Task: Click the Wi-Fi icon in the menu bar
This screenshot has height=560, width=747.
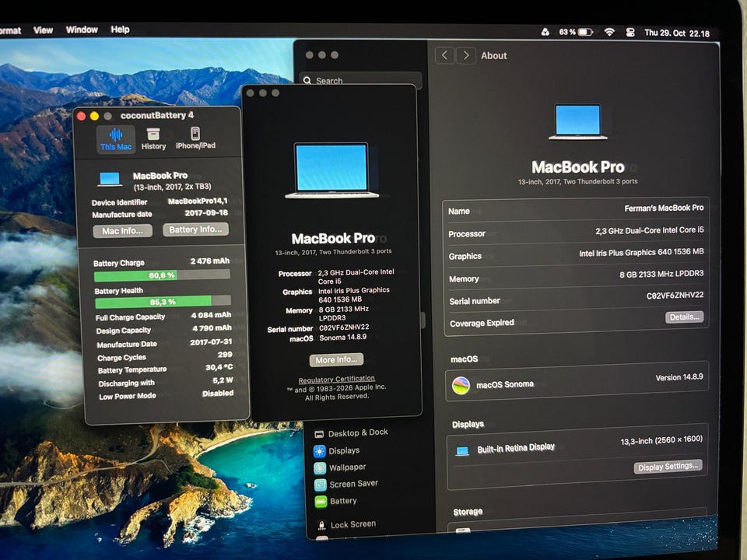Action: (608, 32)
